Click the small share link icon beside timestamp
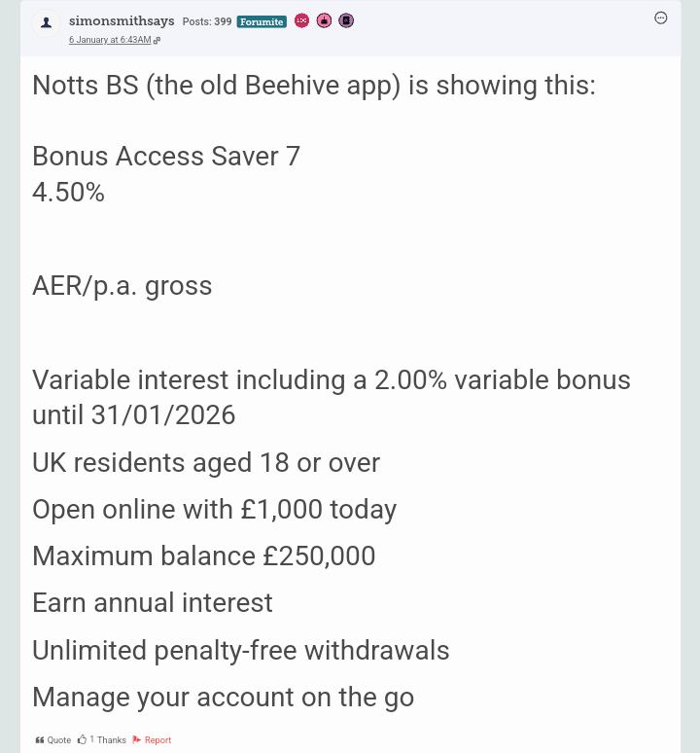700x753 pixels. coord(157,40)
